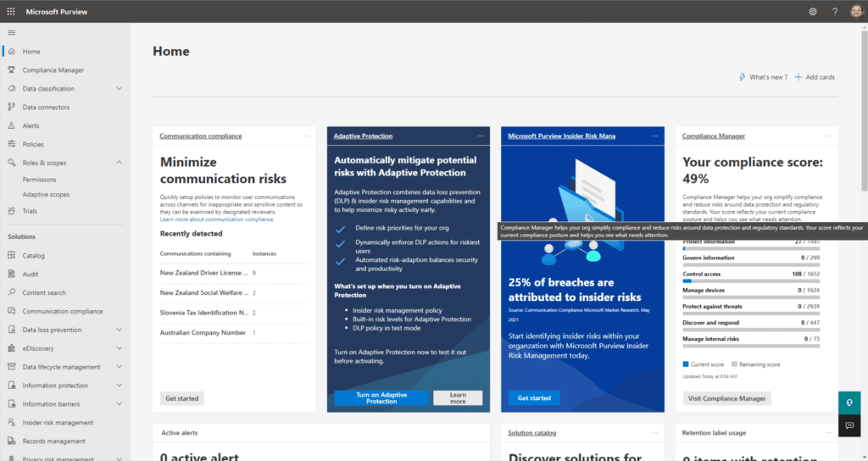This screenshot has width=868, height=461.
Task: Click Add cards button
Action: [815, 77]
